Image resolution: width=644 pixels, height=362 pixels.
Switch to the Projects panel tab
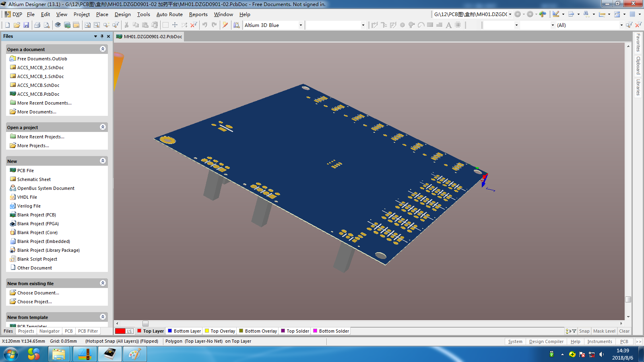pos(26,331)
